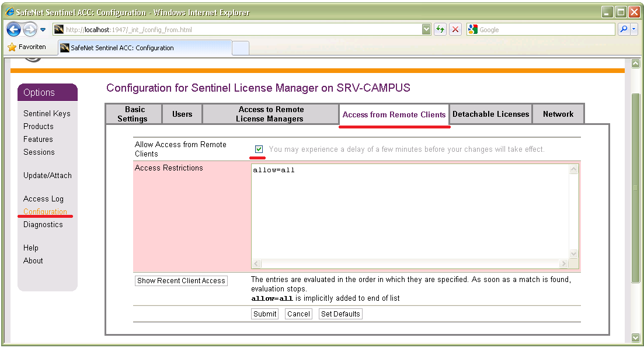The width and height of the screenshot is (644, 348).
Task: Select the Access from Remote Clients tab
Action: (x=394, y=114)
